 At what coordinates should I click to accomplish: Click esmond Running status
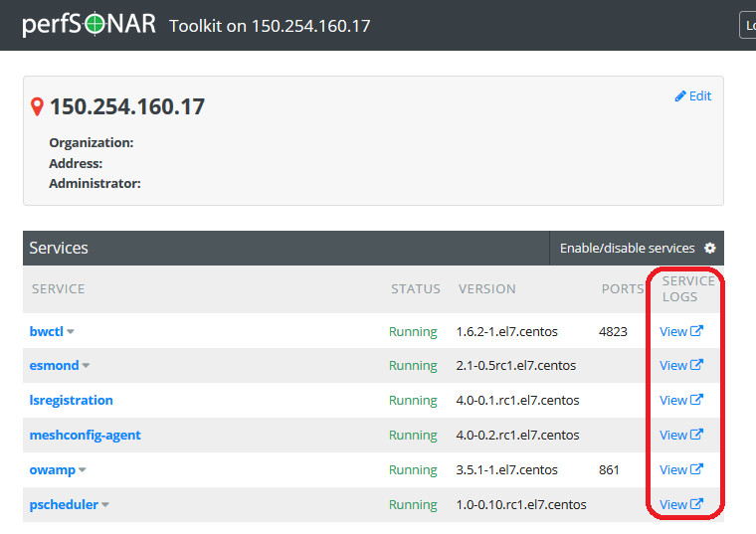[413, 365]
